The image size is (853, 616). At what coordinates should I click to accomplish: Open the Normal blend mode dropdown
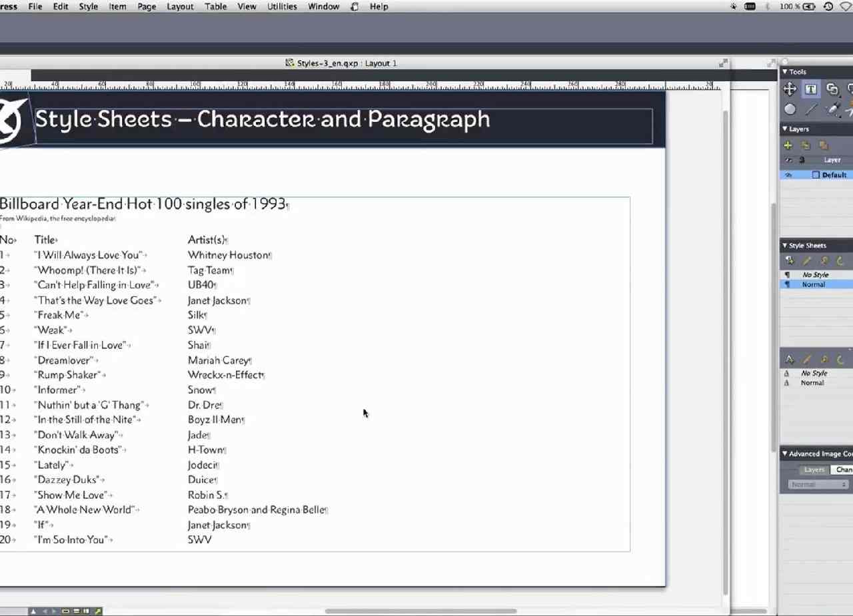click(x=818, y=485)
